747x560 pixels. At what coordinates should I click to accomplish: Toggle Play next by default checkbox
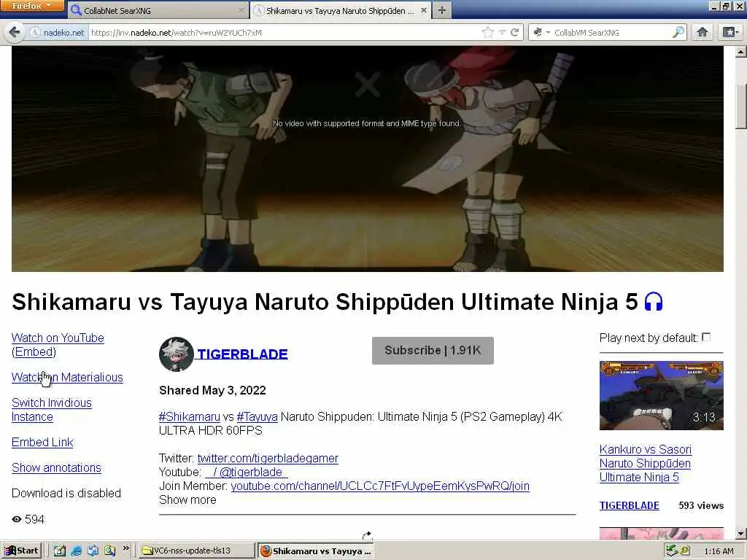706,338
